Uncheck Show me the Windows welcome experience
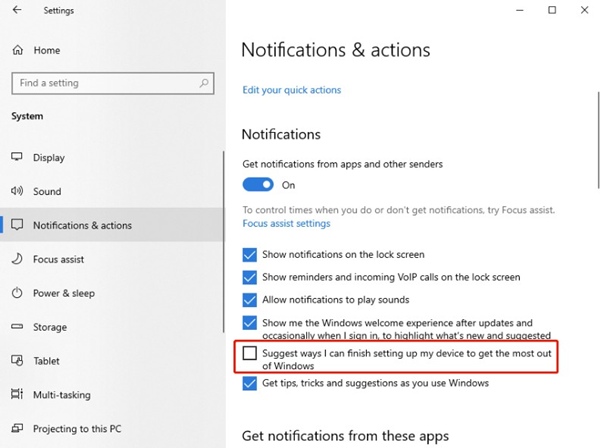 pos(249,323)
